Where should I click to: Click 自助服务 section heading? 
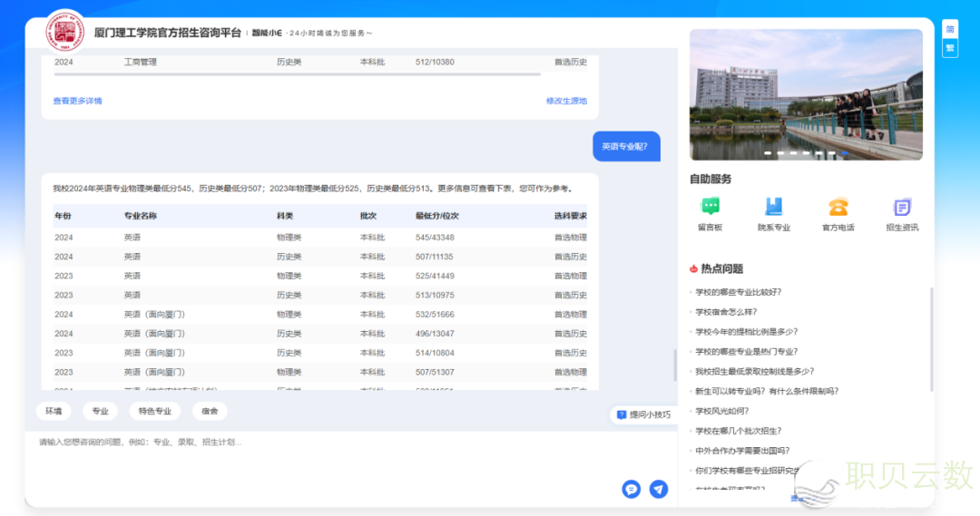(710, 180)
